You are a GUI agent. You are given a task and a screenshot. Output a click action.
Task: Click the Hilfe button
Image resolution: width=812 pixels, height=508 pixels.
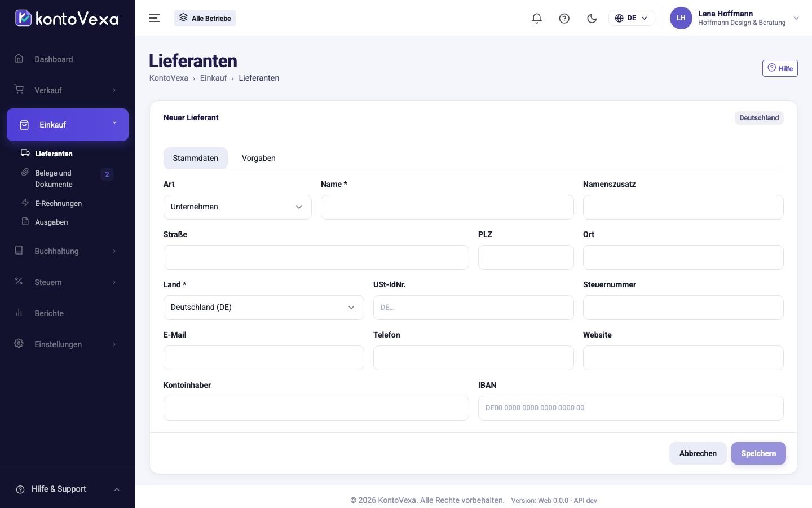[x=780, y=68]
